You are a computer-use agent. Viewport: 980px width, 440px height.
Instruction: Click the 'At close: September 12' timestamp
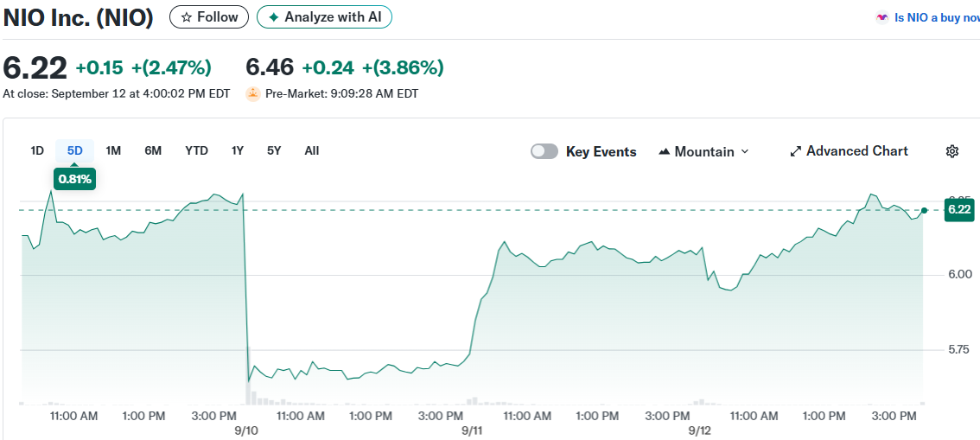117,93
